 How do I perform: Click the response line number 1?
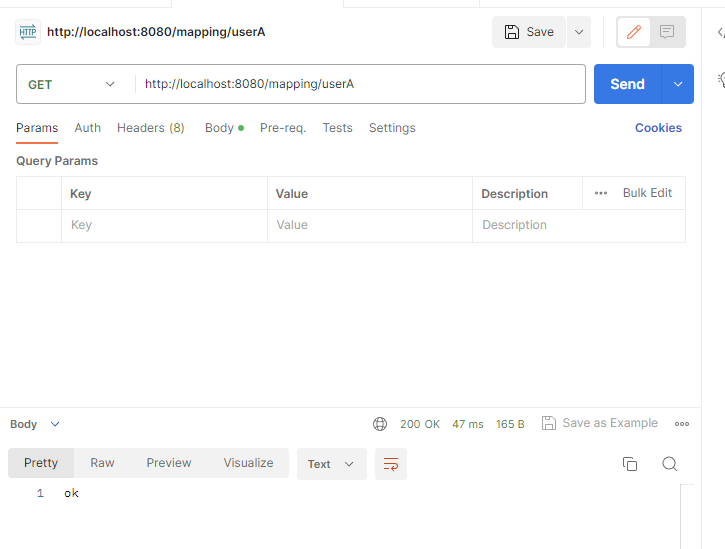point(40,493)
